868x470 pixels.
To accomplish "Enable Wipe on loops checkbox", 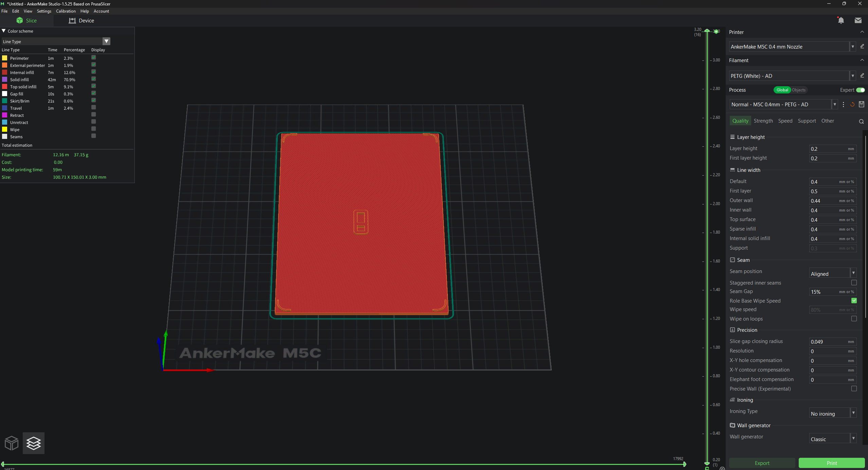I will click(x=854, y=319).
